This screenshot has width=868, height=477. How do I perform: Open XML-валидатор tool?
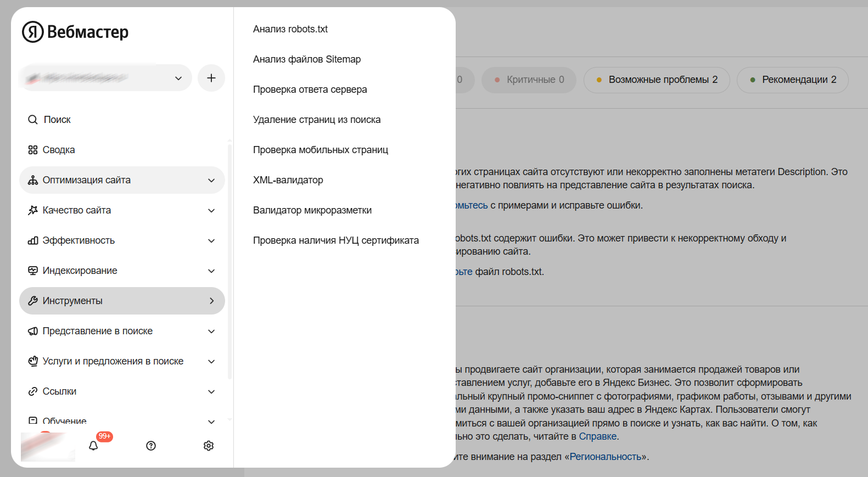point(288,180)
